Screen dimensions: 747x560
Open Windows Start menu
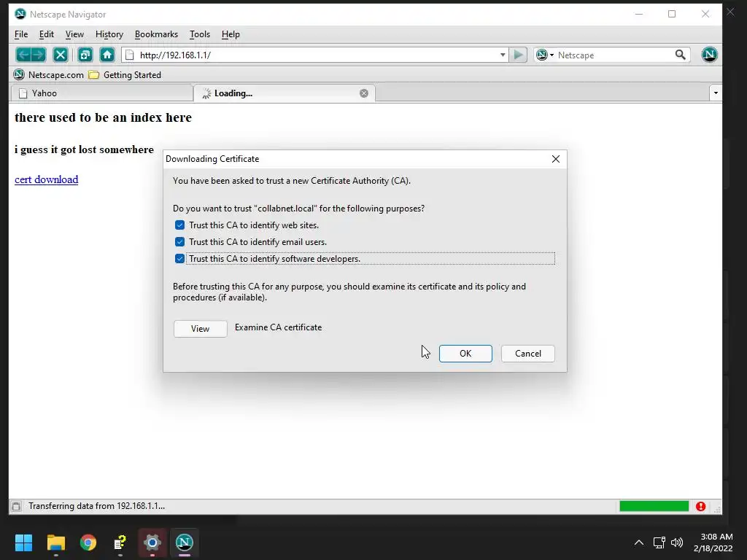click(23, 542)
